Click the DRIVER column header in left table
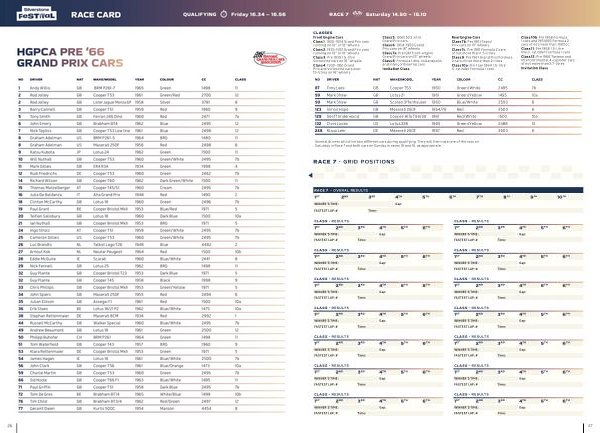Viewport: 600px width, 433px height. pyautogui.click(x=36, y=80)
